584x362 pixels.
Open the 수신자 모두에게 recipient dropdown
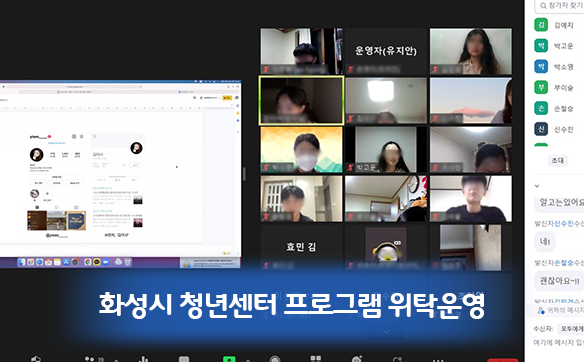pyautogui.click(x=571, y=329)
